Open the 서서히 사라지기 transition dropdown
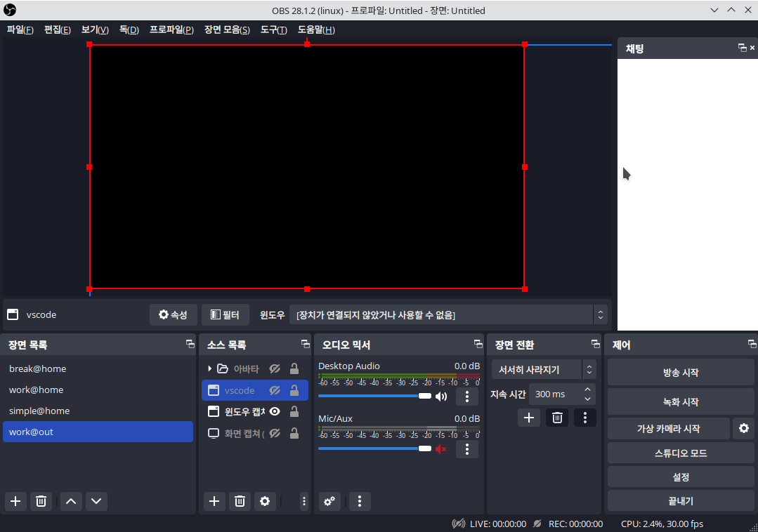758x532 pixels. [x=544, y=370]
